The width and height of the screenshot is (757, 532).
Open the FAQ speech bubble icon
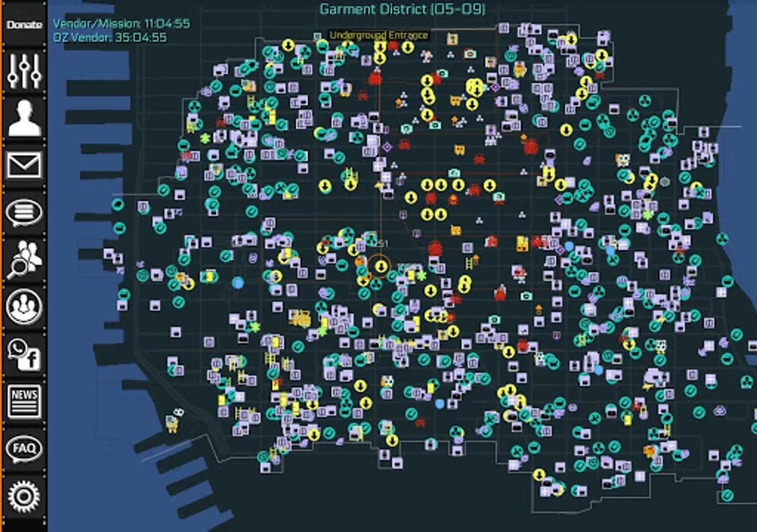24,449
